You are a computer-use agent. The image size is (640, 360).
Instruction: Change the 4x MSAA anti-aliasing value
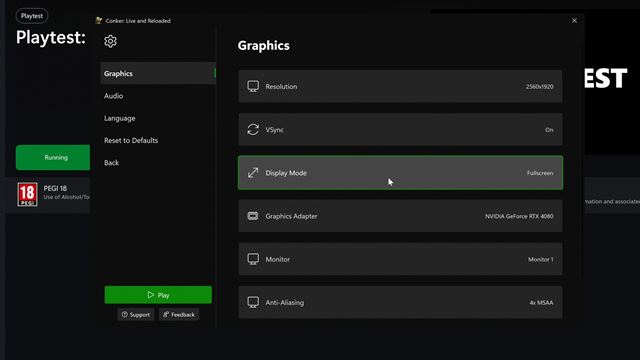tap(541, 303)
